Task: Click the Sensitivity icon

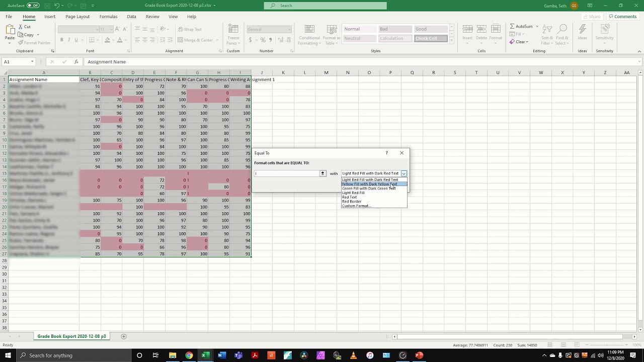Action: [604, 30]
